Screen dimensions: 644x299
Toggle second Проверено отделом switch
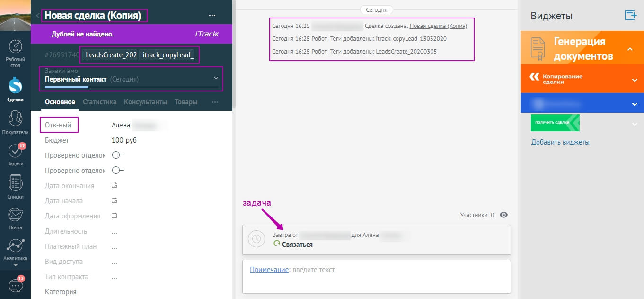point(117,170)
